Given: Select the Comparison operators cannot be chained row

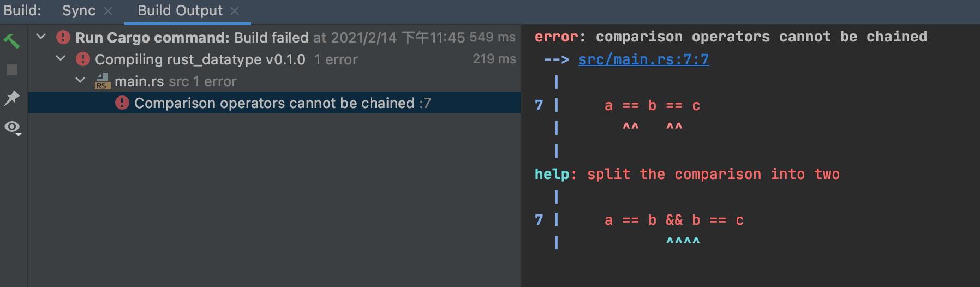Looking at the screenshot, I should [x=274, y=103].
